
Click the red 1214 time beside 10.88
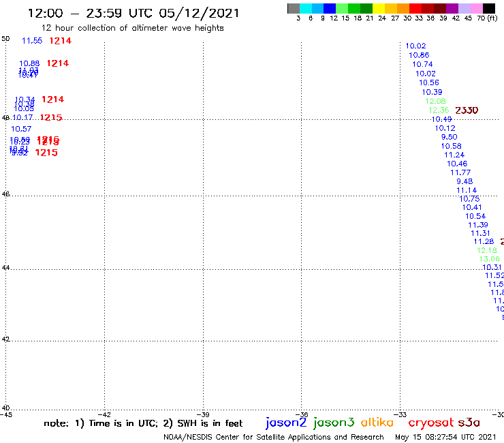[58, 63]
